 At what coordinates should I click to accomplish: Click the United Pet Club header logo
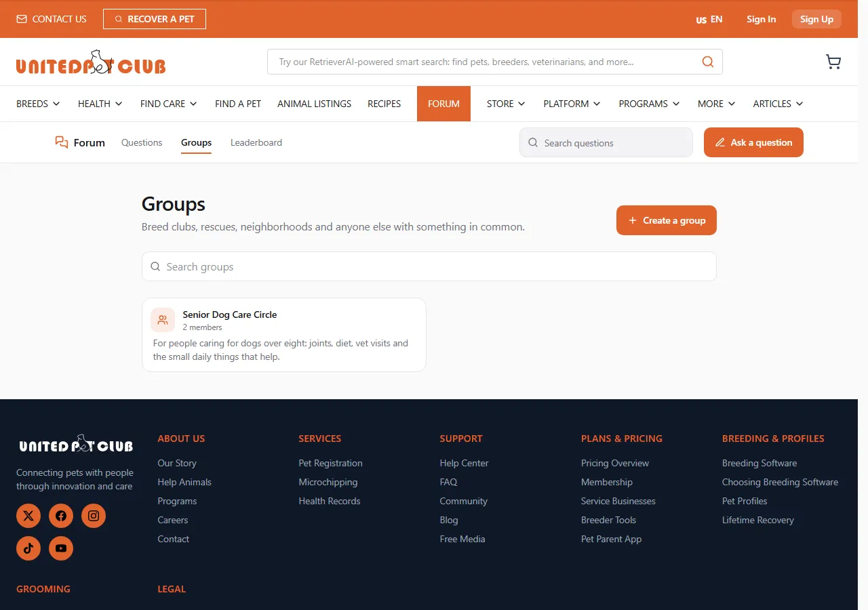tap(91, 62)
